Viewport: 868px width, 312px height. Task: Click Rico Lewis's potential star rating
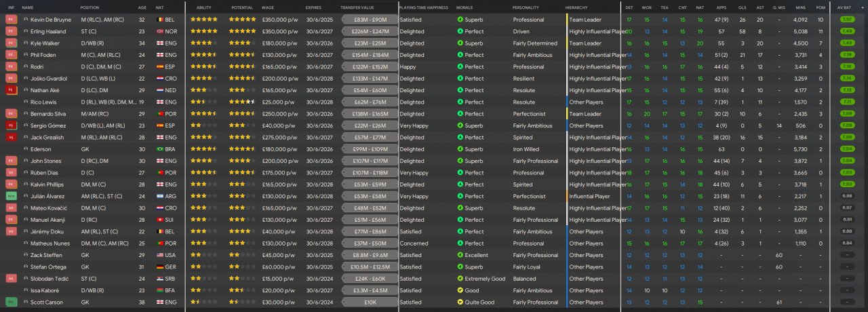(x=243, y=102)
